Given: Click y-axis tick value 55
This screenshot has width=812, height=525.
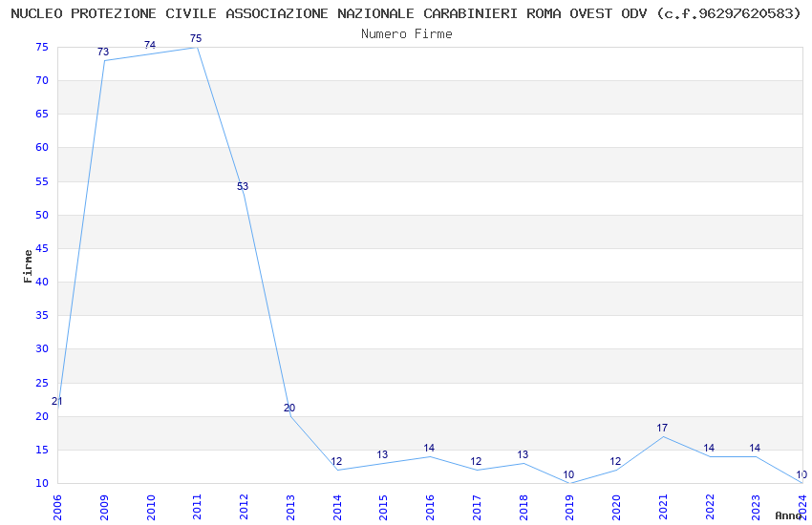Looking at the screenshot, I should click(42, 181).
